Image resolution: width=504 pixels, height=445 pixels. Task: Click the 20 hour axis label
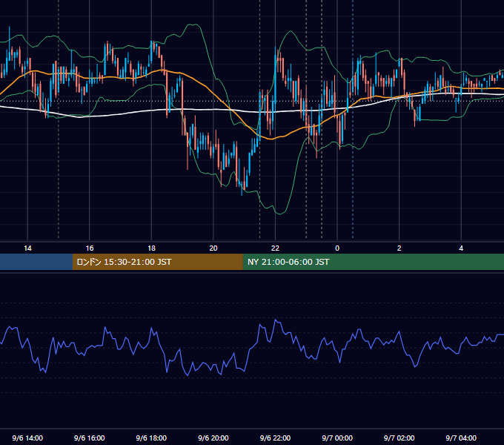coord(213,248)
